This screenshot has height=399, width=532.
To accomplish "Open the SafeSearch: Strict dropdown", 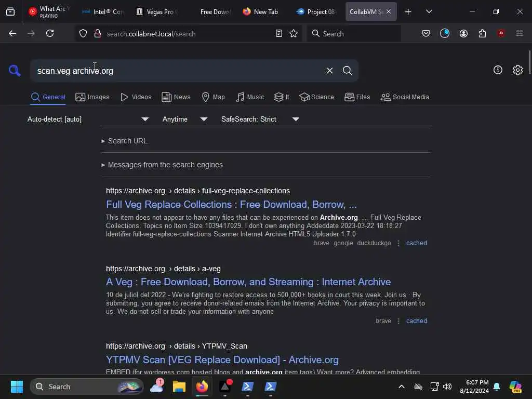I will tap(260, 119).
